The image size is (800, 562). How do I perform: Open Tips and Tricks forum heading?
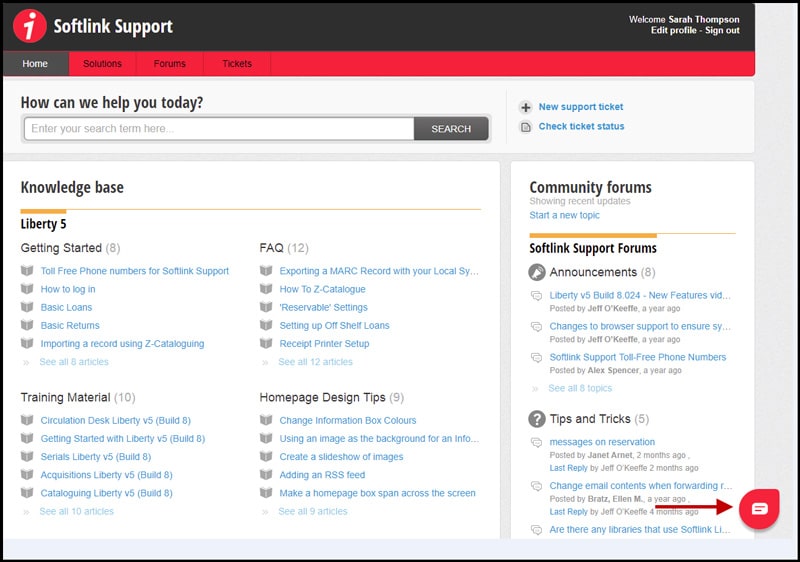[590, 419]
